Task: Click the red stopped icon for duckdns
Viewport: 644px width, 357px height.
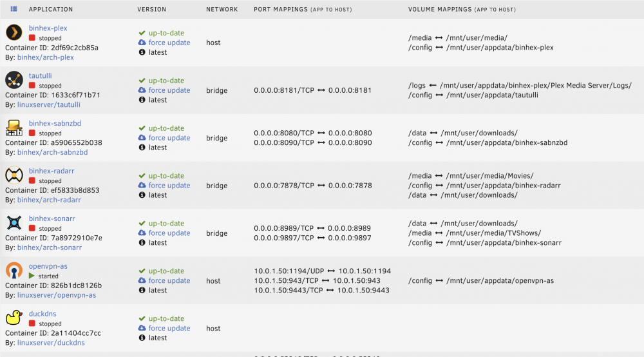Action: point(32,323)
